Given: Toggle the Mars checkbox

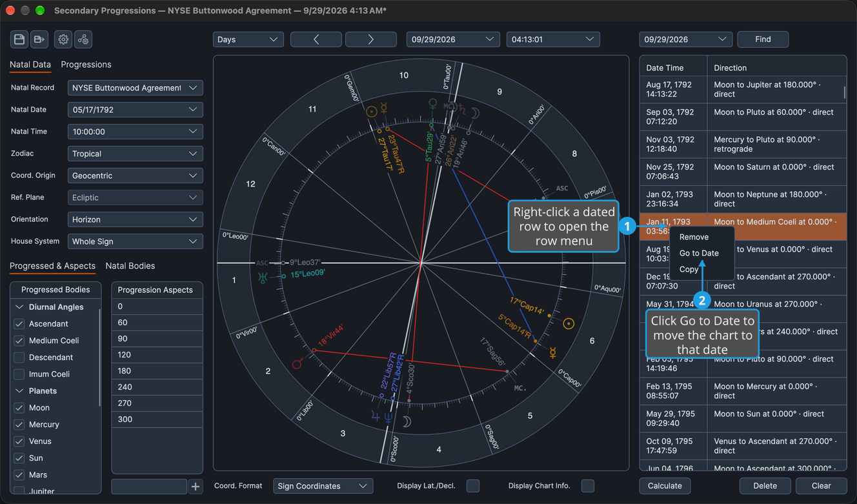Looking at the screenshot, I should click(19, 475).
